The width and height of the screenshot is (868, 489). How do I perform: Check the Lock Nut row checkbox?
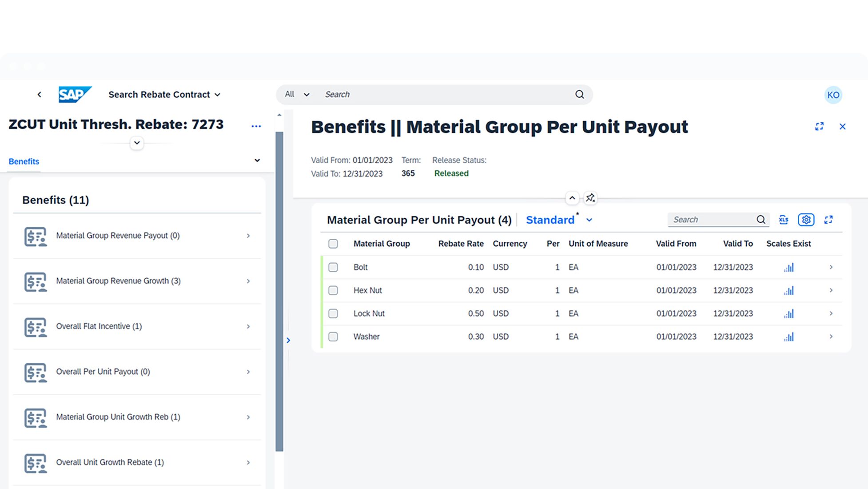pyautogui.click(x=333, y=314)
